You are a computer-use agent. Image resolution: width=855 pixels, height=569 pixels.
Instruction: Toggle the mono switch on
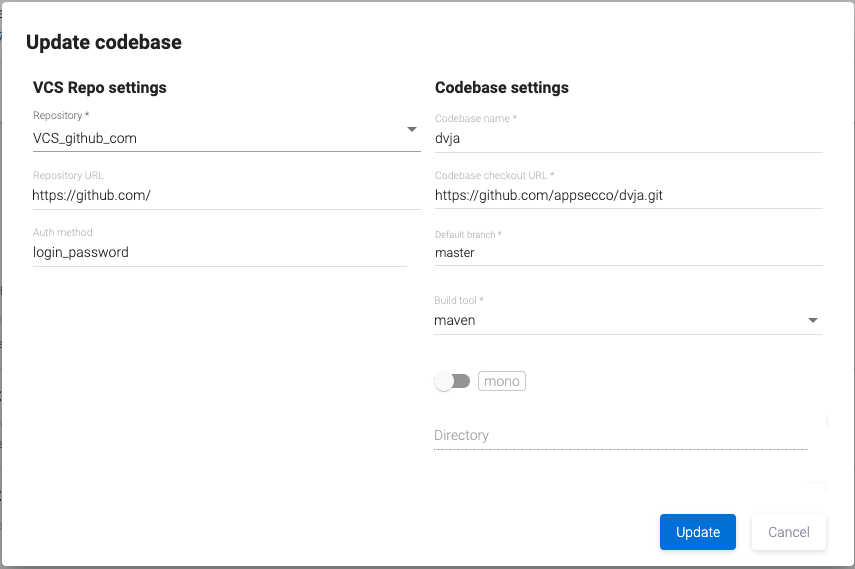(x=451, y=381)
